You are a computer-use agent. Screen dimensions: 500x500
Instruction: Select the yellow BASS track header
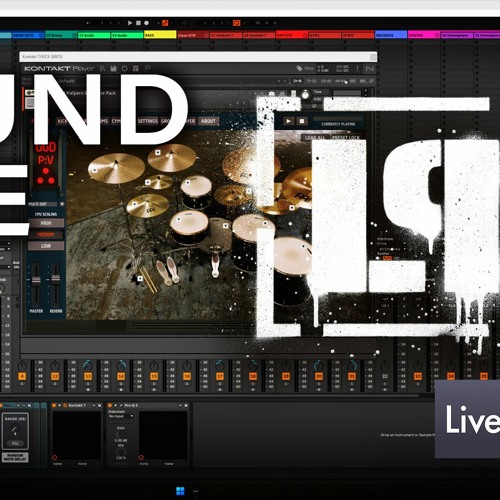160,35
